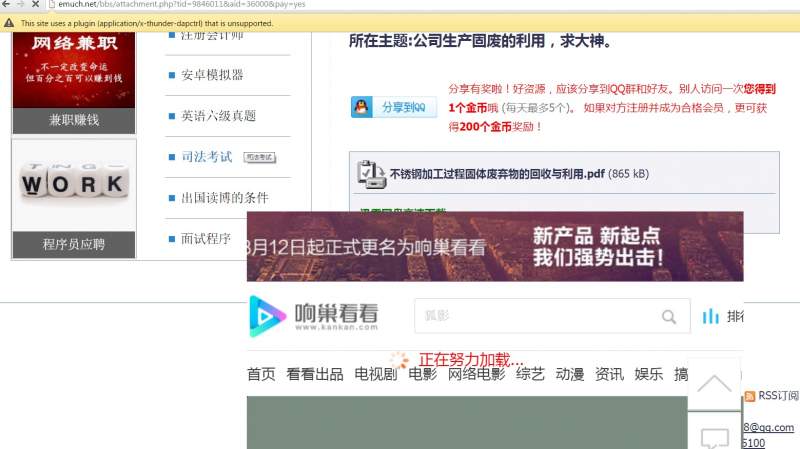Open the 网络兼职 red ad image

coord(74,70)
